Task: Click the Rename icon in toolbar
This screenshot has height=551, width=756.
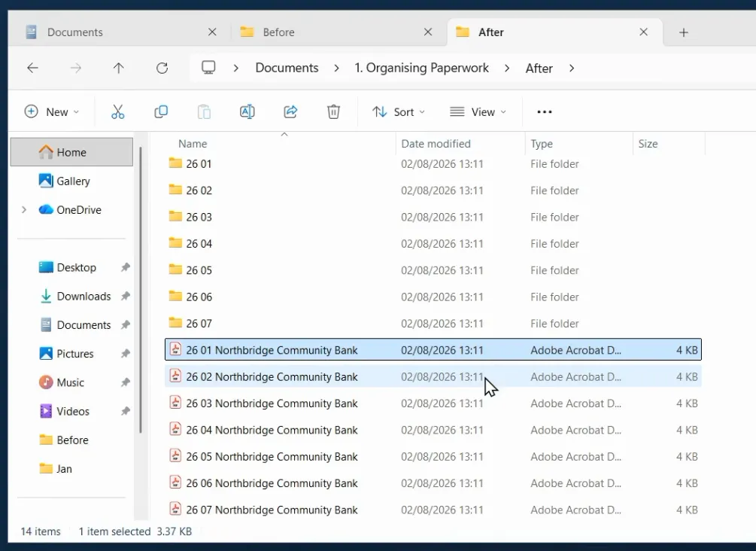Action: click(247, 112)
